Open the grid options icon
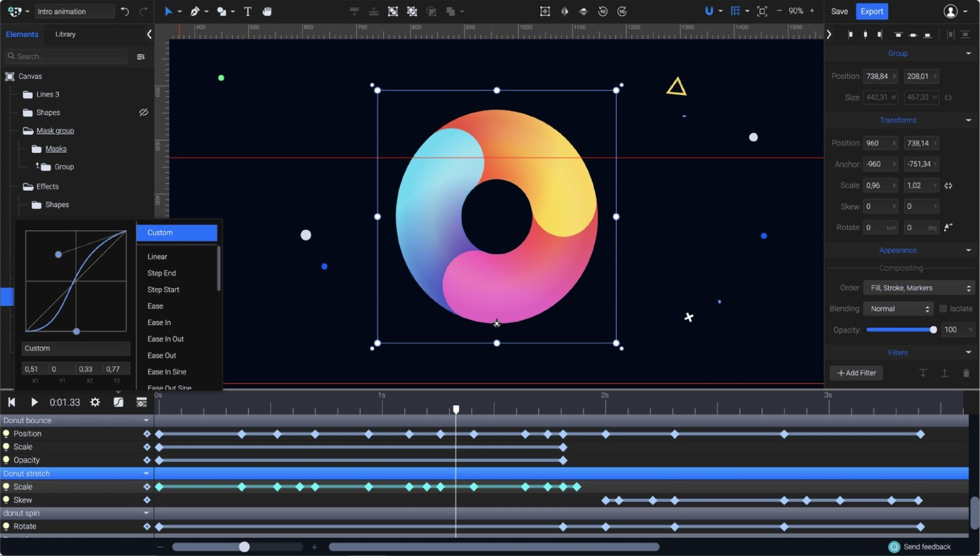Screen dimensions: 980x556 736,11
